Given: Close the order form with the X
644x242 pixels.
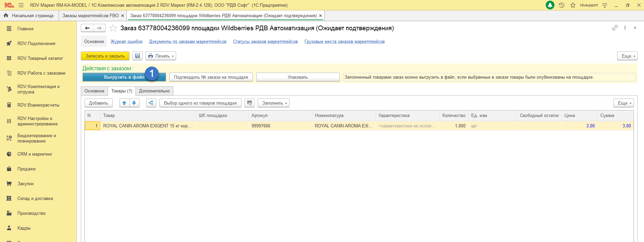Looking at the screenshot, I should 635,28.
